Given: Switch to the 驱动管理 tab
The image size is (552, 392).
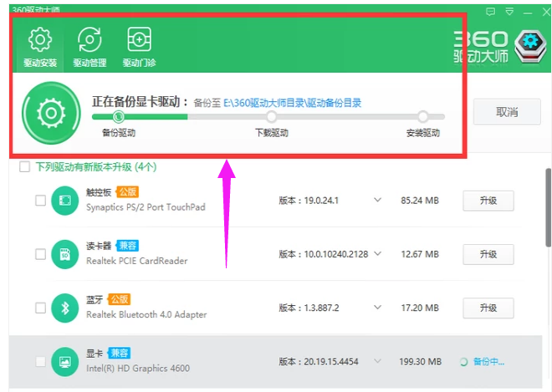Looking at the screenshot, I should coord(89,47).
